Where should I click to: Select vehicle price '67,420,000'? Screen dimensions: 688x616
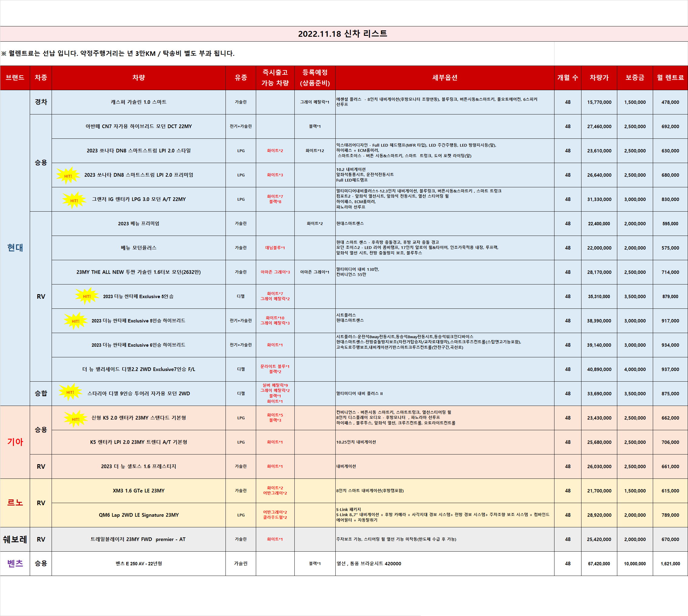point(599,563)
